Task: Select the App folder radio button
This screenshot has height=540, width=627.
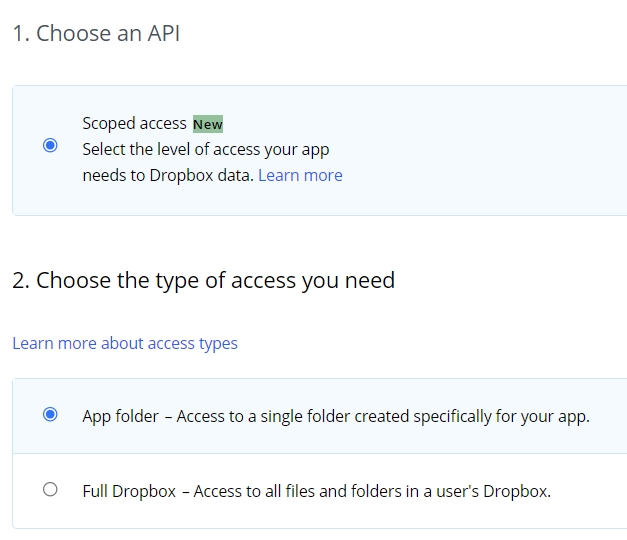Action: [x=51, y=415]
